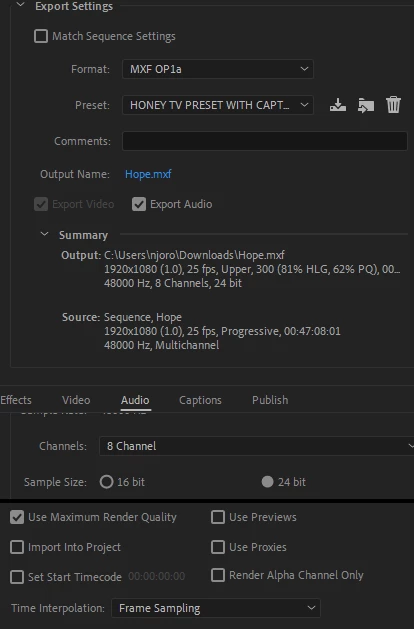Screen dimensions: 414x629
Task: Click the Delete Preset trash icon
Action: 394,105
